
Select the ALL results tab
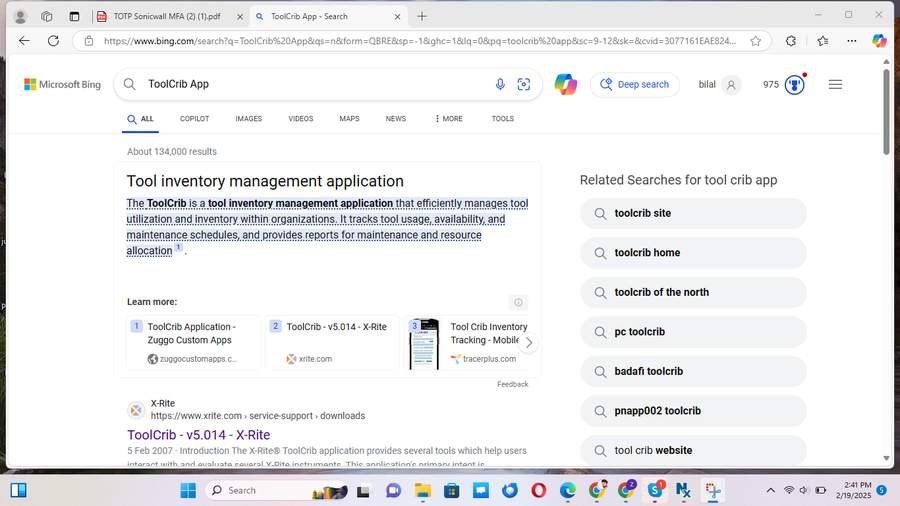point(140,119)
